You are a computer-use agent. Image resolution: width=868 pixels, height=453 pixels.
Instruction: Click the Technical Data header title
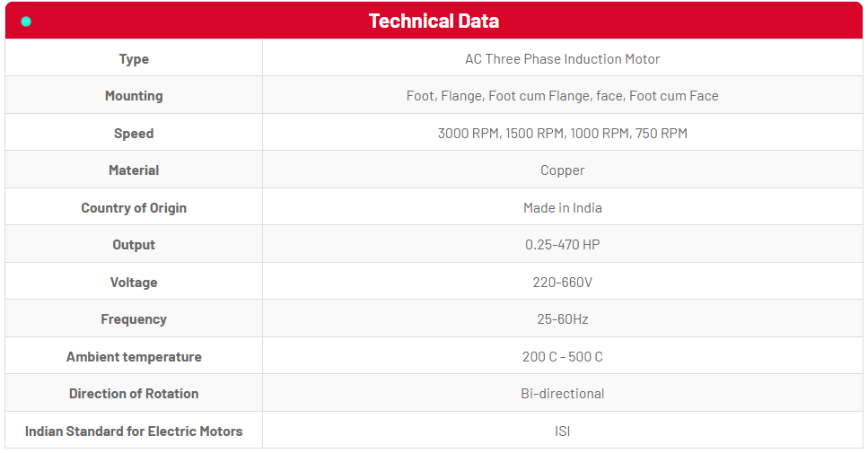434,22
